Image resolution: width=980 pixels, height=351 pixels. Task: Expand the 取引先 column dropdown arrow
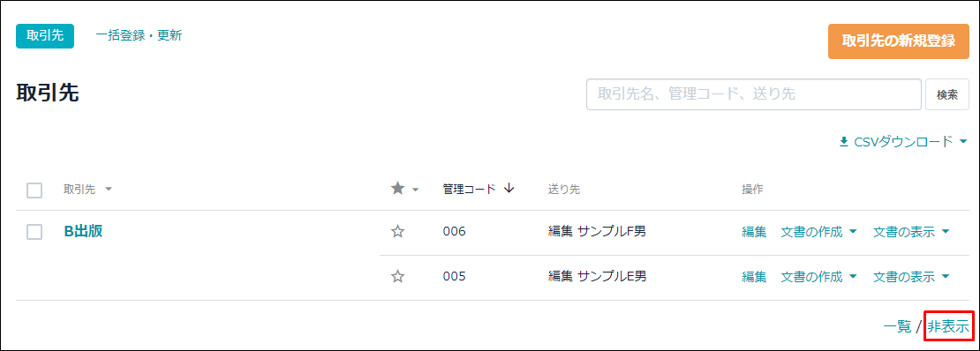(108, 190)
